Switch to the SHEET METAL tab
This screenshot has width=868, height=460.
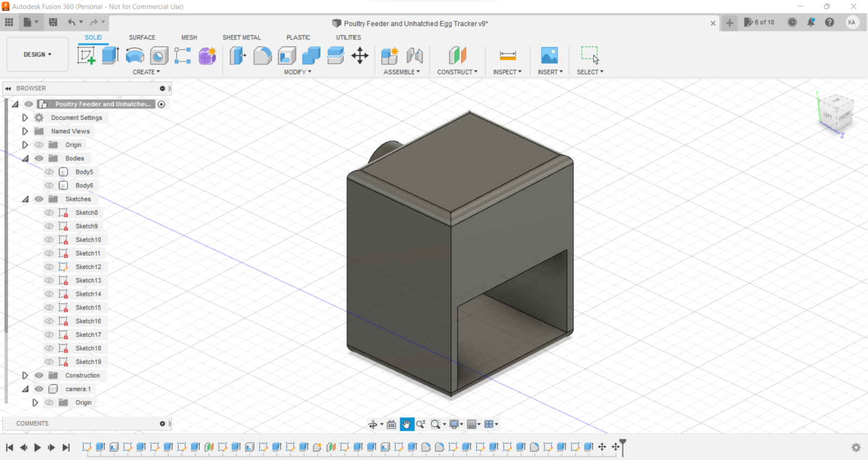click(x=241, y=37)
